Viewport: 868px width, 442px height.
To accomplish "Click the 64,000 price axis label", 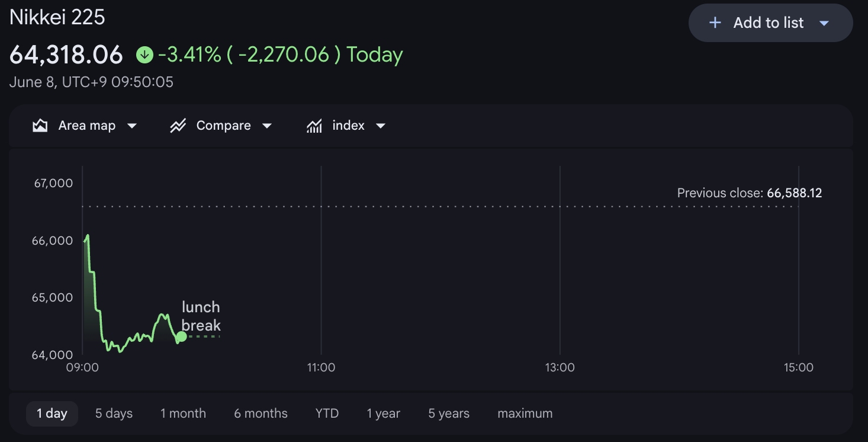I will (53, 355).
